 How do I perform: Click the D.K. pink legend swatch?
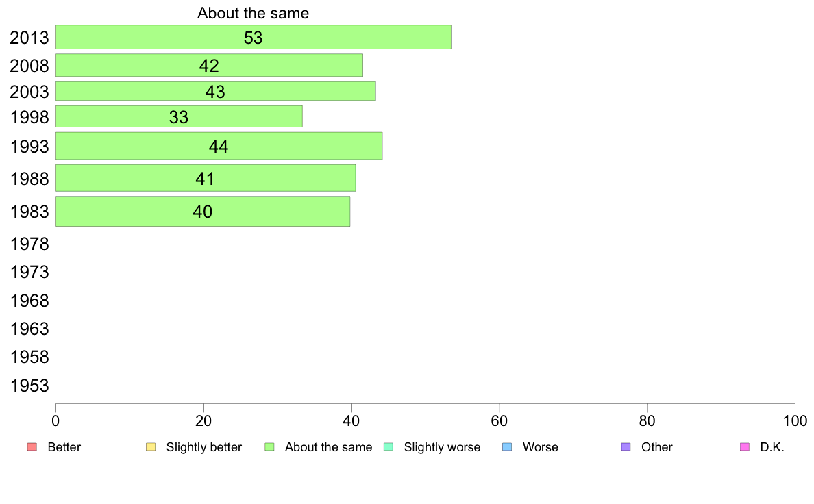745,447
